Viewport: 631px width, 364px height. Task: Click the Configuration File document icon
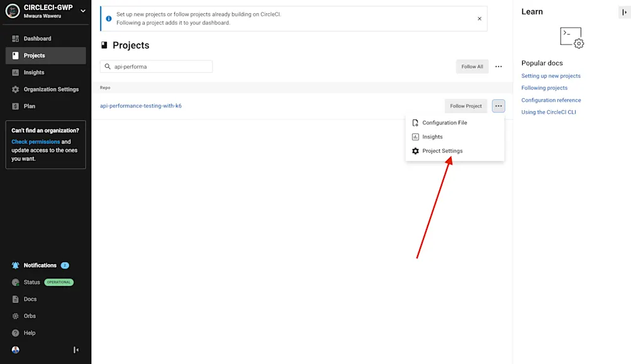click(415, 123)
